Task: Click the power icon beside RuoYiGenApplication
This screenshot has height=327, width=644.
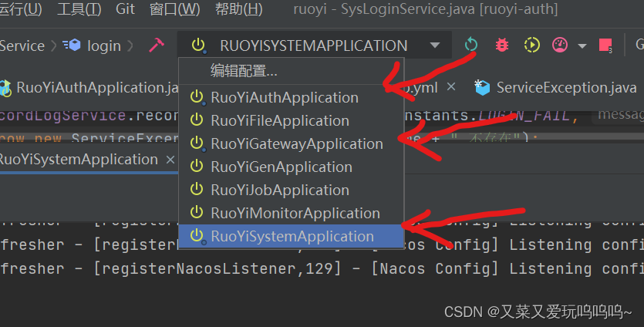Action: pyautogui.click(x=197, y=167)
